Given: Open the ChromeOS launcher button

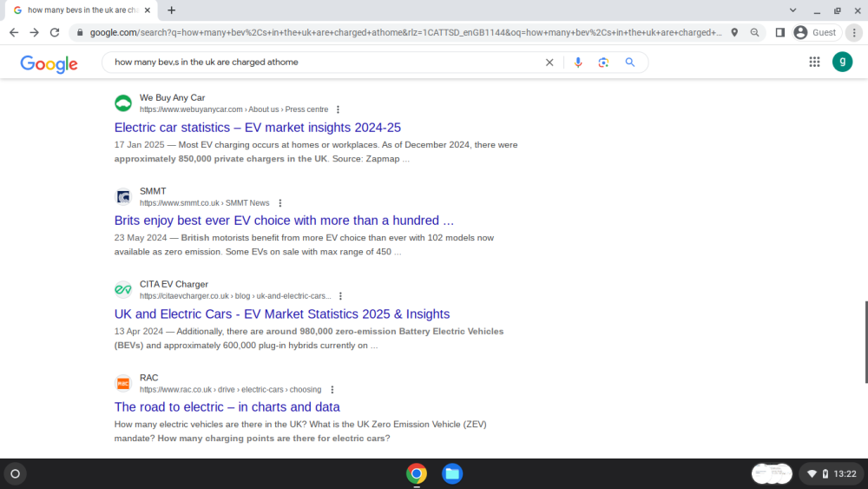Looking at the screenshot, I should pos(16,474).
